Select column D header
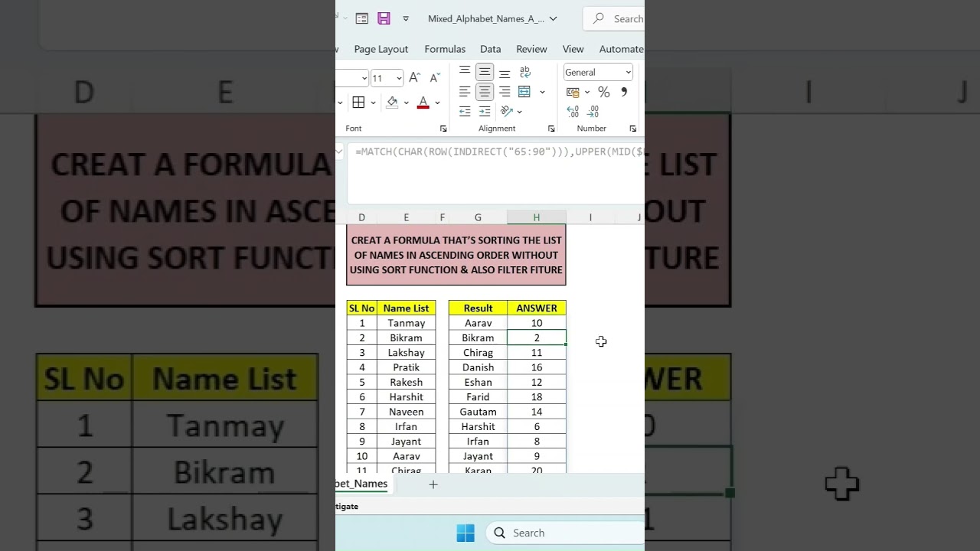Viewport: 980px width, 551px height. click(x=361, y=217)
